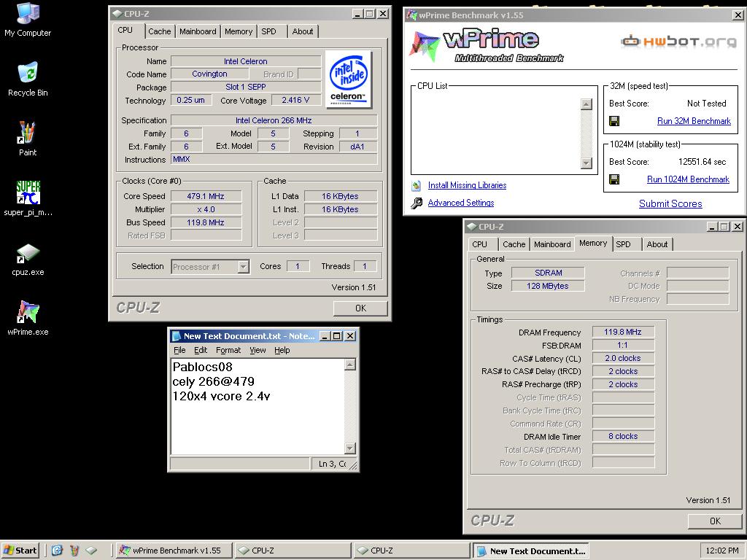
Task: Click OK in the Memory tab CPU-Z window
Action: click(715, 521)
